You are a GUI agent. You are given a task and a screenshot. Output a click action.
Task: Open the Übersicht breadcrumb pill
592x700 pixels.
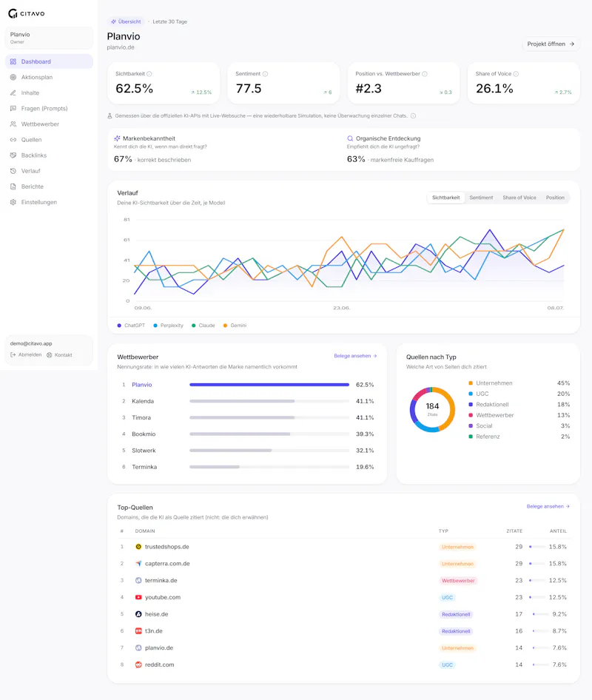coord(126,21)
